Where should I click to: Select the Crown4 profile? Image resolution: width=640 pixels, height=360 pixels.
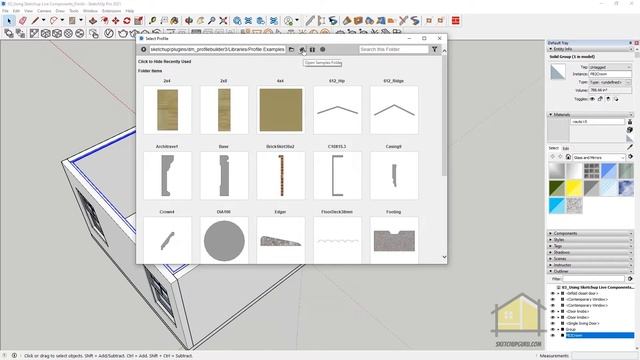[167, 241]
